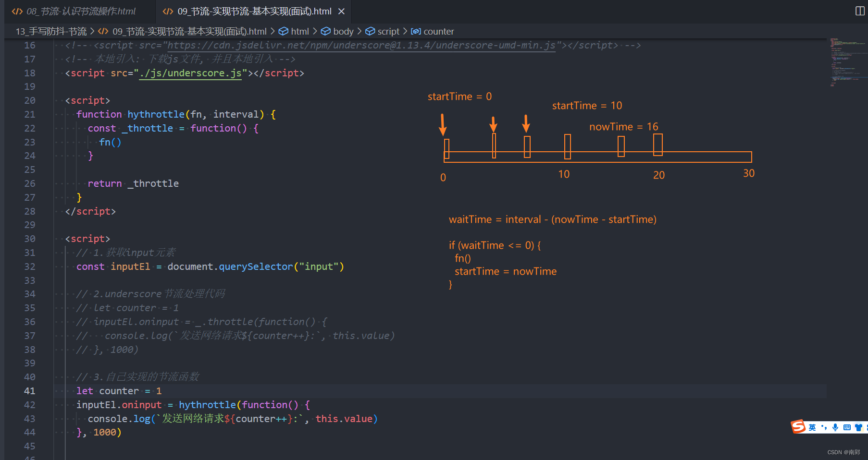Click the comment // 1.获取input元素
Viewport: 868px width, 460px height.
click(x=126, y=253)
